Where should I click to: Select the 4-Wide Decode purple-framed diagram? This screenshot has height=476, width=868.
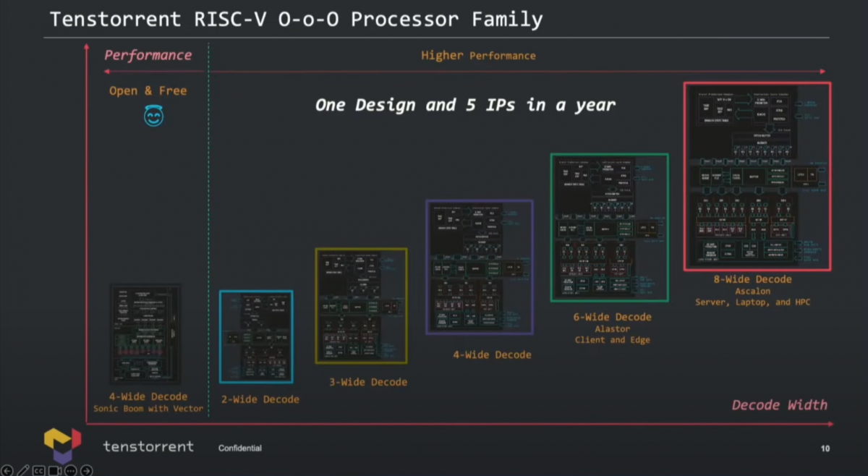coord(480,267)
